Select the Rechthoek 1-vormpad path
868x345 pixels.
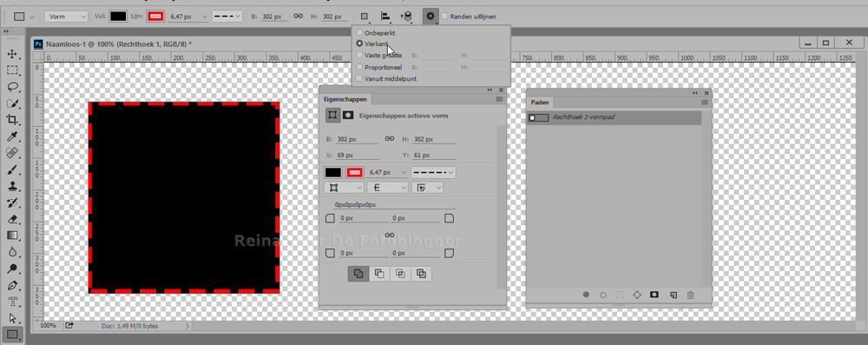pos(614,117)
